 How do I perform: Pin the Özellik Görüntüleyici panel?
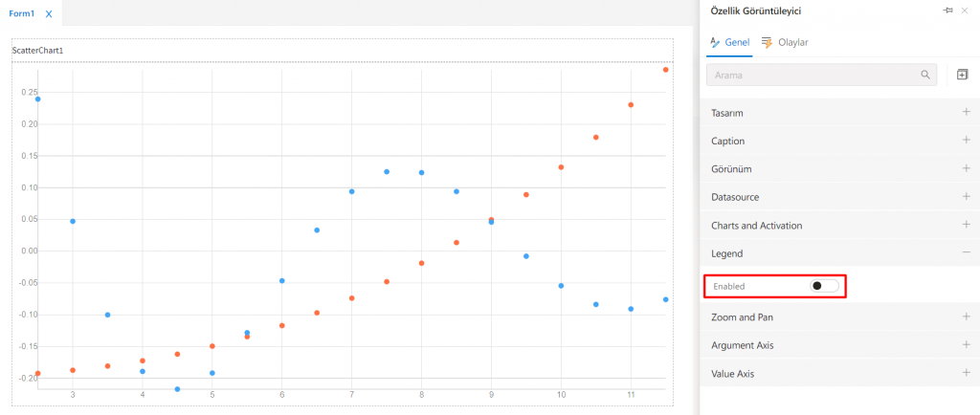pos(947,11)
